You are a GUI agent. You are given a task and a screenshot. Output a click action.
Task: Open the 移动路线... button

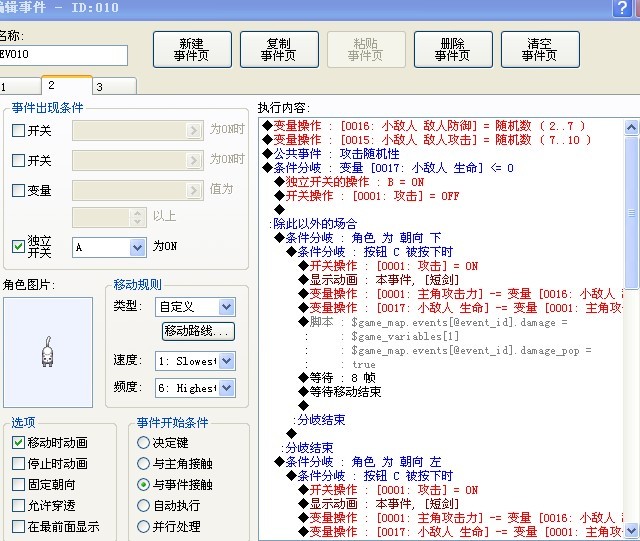tap(199, 331)
